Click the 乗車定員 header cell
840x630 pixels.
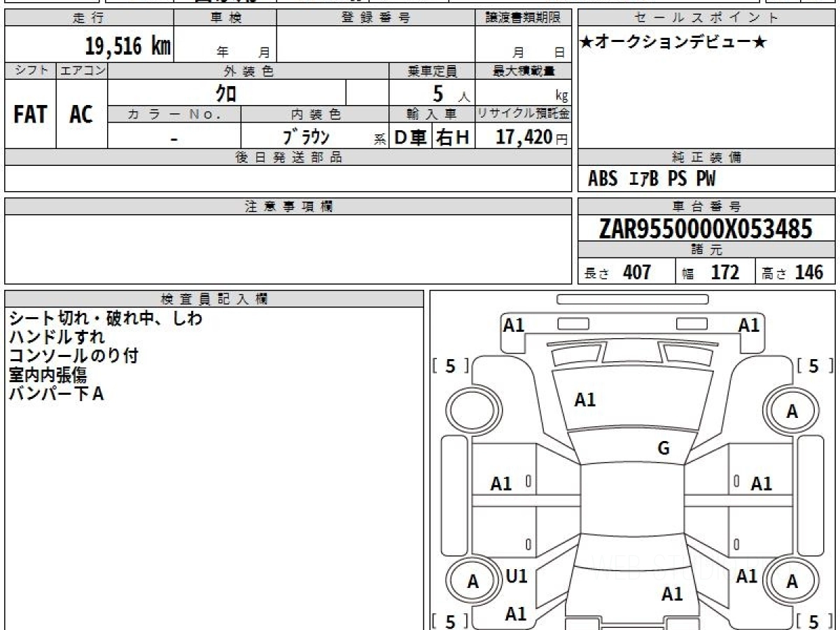click(432, 71)
